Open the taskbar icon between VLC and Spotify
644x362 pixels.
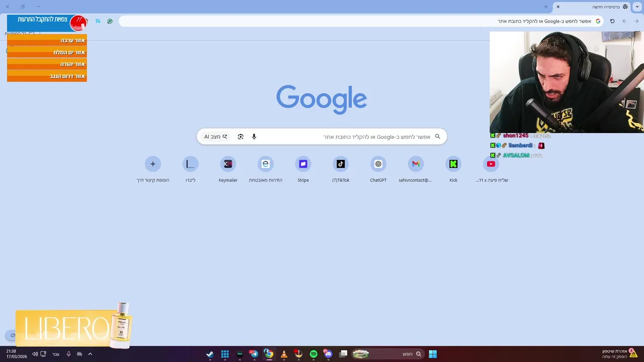point(298,354)
